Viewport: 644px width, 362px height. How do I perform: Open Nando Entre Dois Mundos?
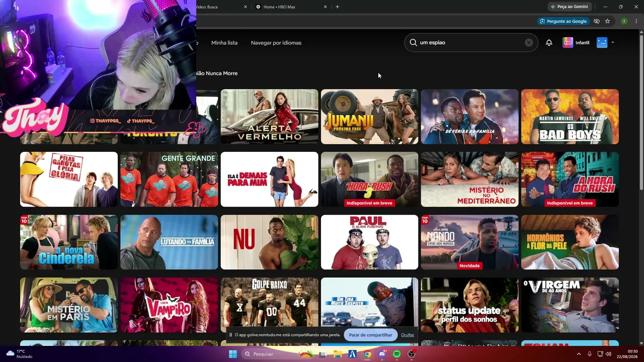(469, 242)
